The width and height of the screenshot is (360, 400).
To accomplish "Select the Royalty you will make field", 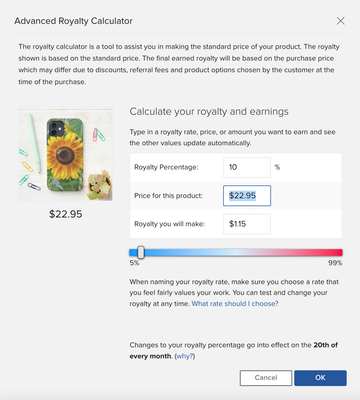I will tap(247, 224).
